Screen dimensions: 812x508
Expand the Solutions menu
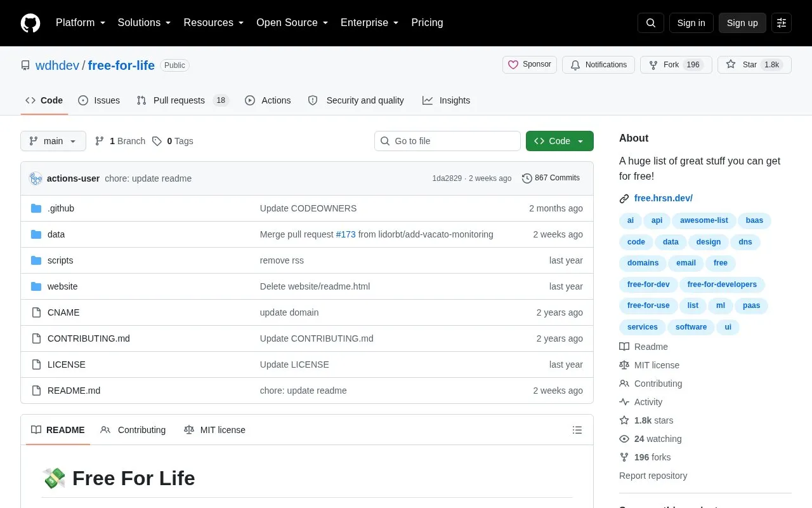[x=145, y=23]
